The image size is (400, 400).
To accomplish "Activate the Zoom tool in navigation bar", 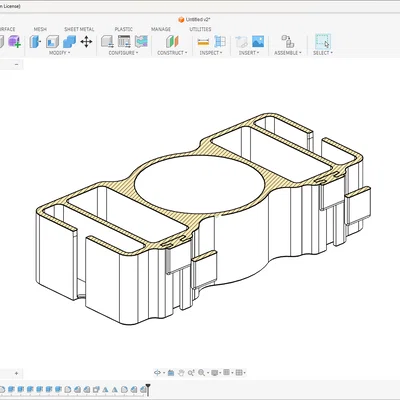I will point(191,373).
